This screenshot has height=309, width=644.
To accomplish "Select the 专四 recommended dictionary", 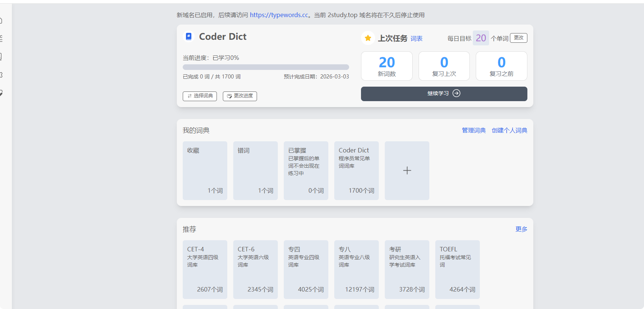I will pyautogui.click(x=306, y=270).
